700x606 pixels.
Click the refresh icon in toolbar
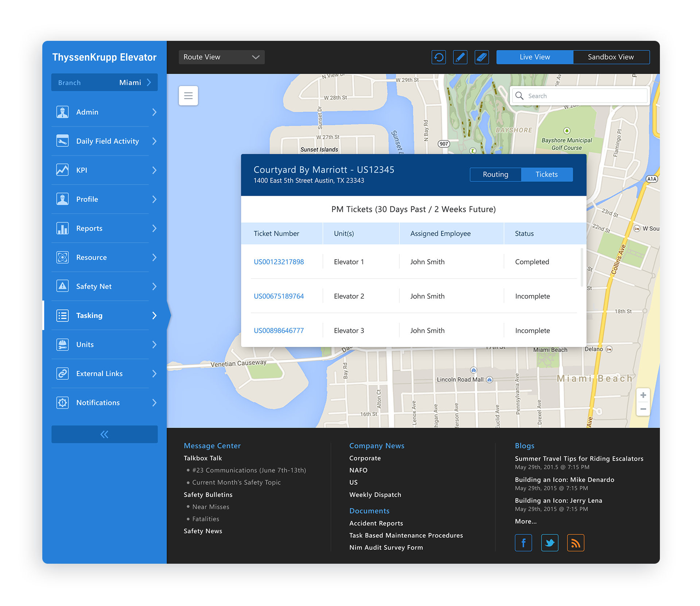pos(439,57)
